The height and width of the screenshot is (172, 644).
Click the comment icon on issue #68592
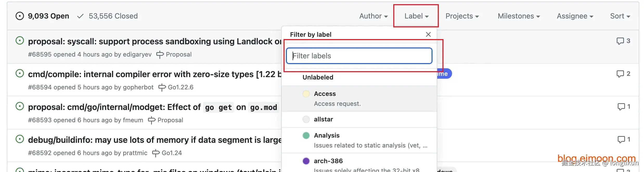point(621,140)
